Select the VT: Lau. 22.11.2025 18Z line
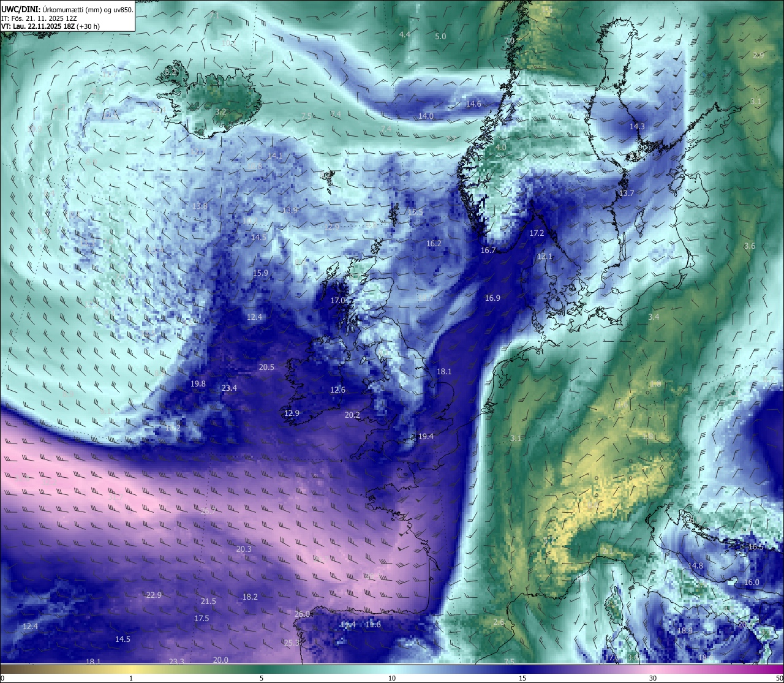Image resolution: width=784 pixels, height=683 pixels. tap(50, 26)
